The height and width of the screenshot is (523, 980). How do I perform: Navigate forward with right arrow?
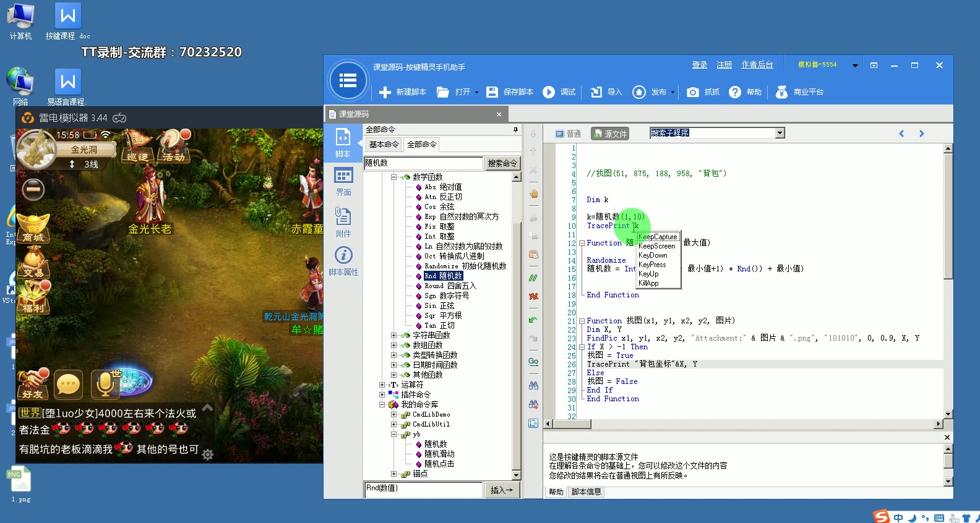[921, 134]
